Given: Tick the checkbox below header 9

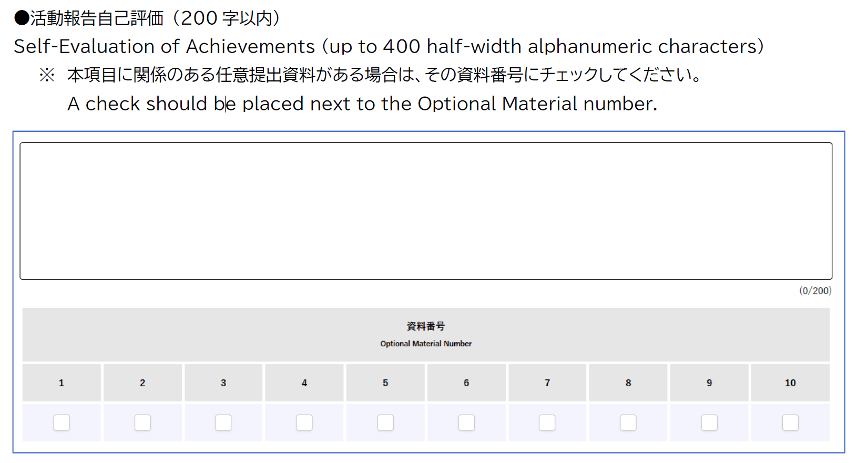Looking at the screenshot, I should point(709,422).
